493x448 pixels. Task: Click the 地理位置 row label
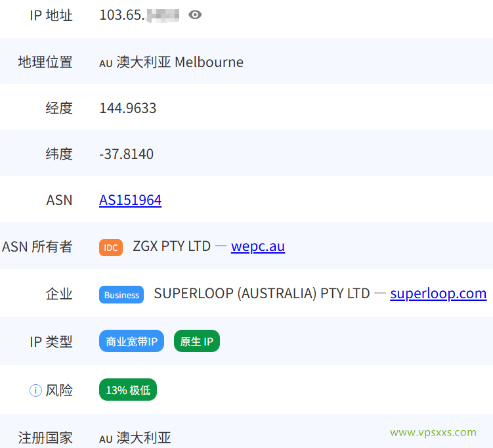(x=45, y=62)
